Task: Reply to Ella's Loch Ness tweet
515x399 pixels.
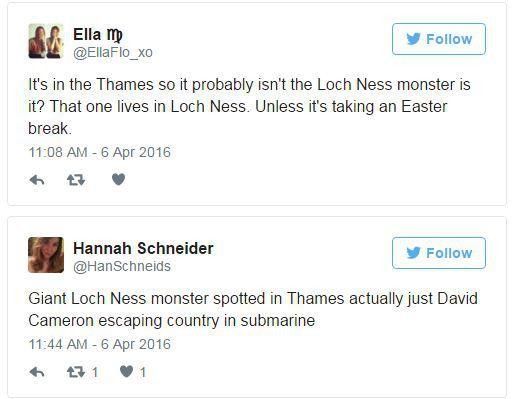Action: pos(37,180)
